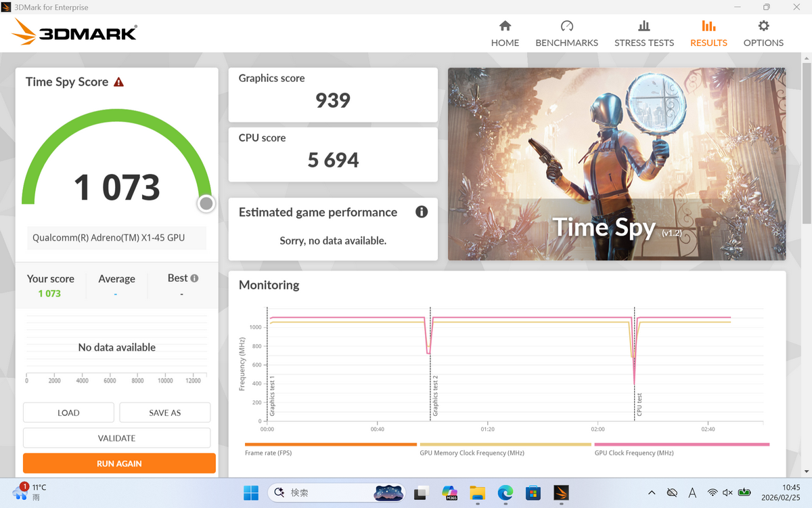Screen dimensions: 812x508
Task: Click the vertical scrollbar thumb
Action: [x=806, y=142]
